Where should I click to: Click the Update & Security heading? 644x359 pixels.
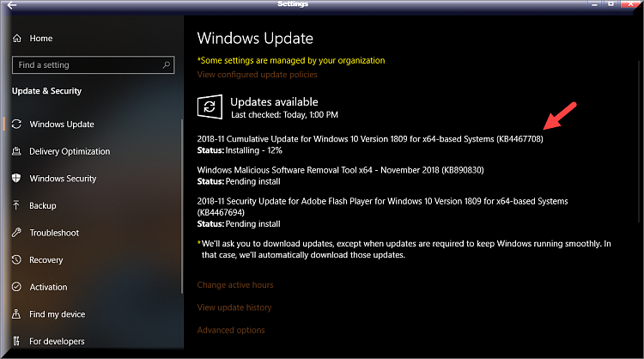(x=47, y=91)
